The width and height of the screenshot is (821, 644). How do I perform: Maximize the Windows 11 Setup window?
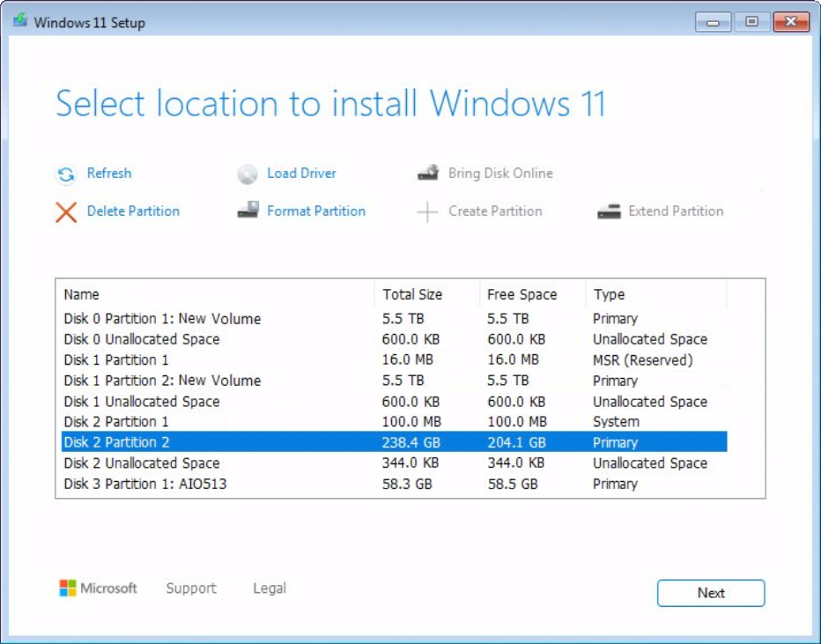pos(752,22)
